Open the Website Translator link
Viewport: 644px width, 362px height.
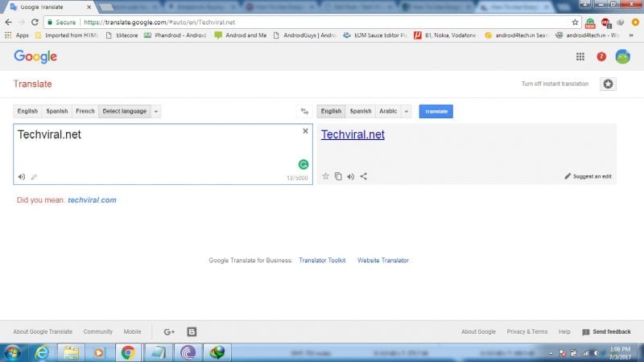(x=383, y=260)
